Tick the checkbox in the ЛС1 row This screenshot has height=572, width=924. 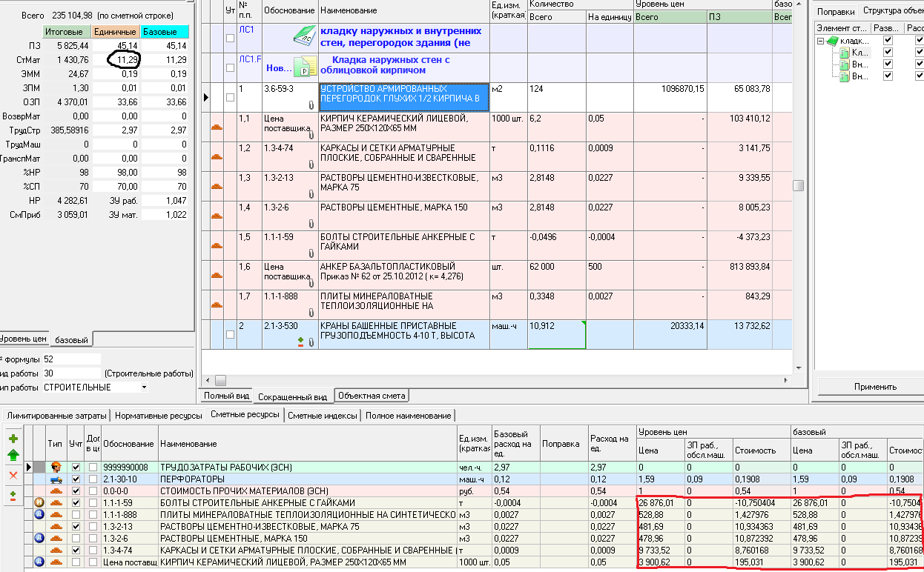pyautogui.click(x=230, y=38)
